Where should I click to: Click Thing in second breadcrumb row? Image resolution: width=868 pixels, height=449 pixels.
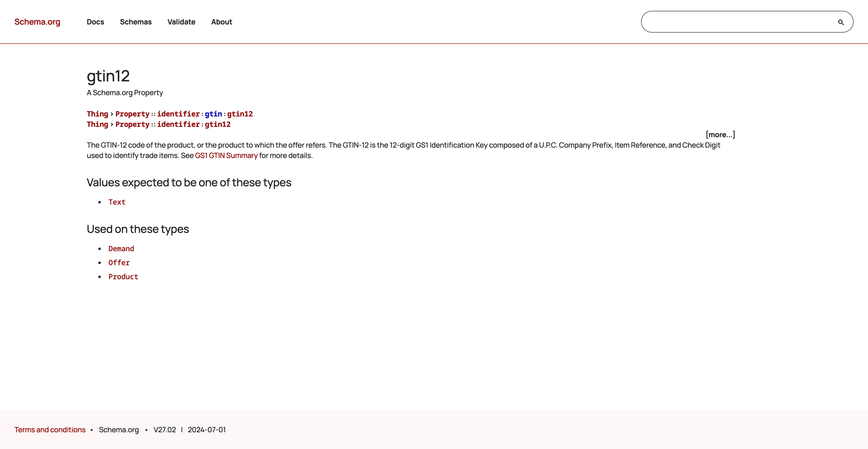97,124
